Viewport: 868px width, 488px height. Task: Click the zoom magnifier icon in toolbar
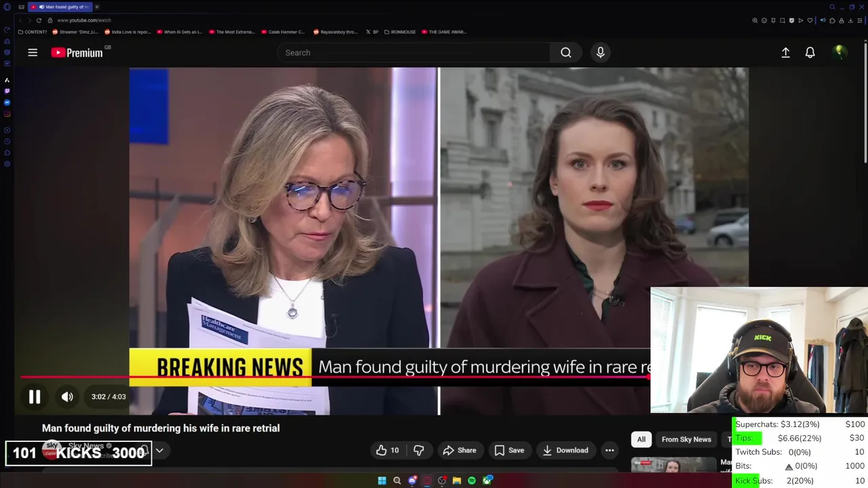point(755,20)
